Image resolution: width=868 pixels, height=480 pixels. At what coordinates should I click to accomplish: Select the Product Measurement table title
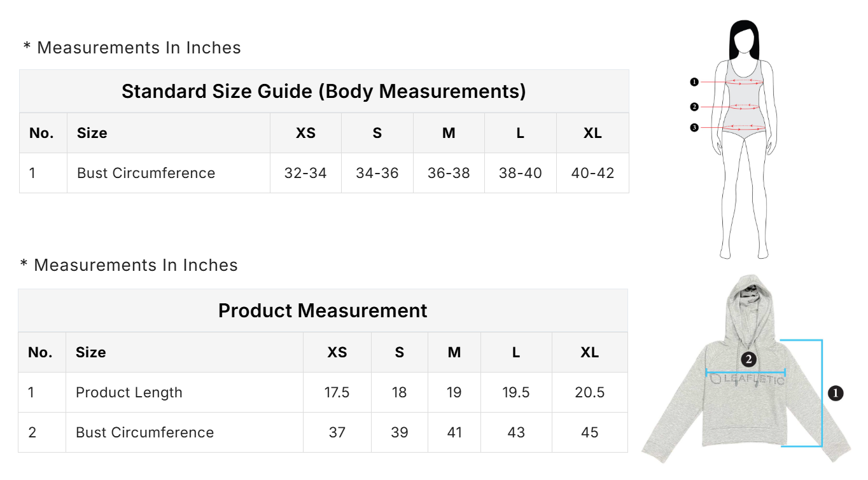(323, 311)
